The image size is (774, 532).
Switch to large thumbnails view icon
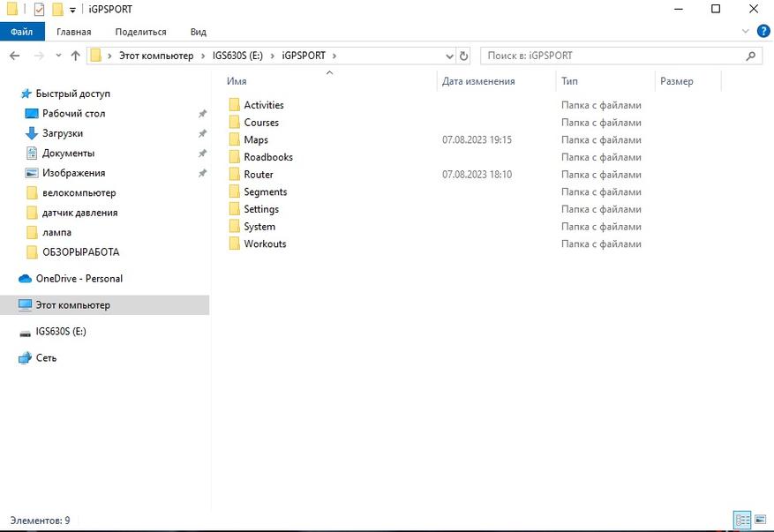point(760,520)
